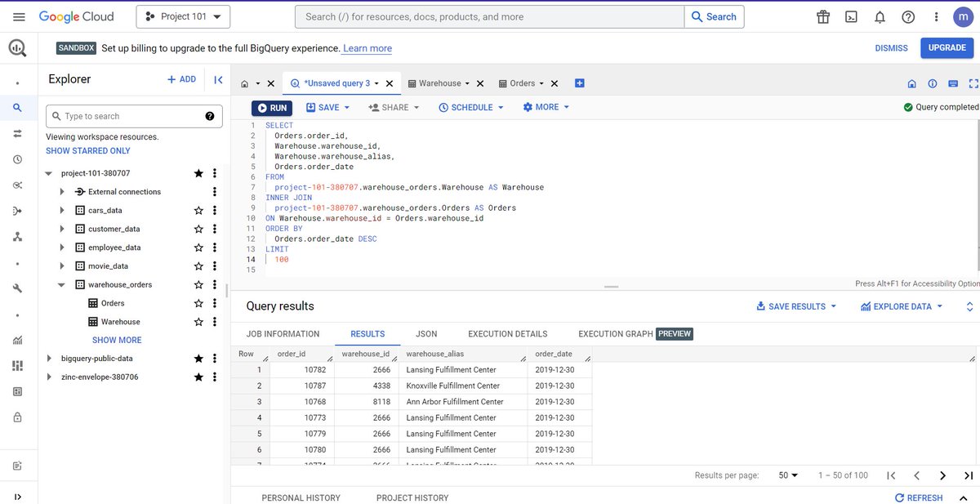Open PERSONAL HISTORY tab
This screenshot has height=504, width=980.
pyautogui.click(x=301, y=497)
